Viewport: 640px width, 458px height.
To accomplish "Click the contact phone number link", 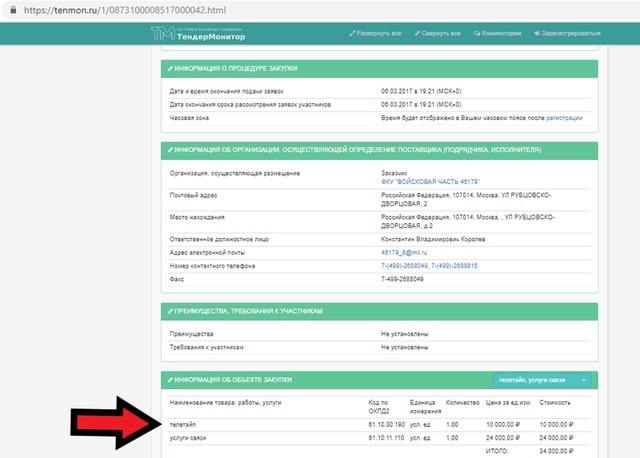I will [429, 266].
